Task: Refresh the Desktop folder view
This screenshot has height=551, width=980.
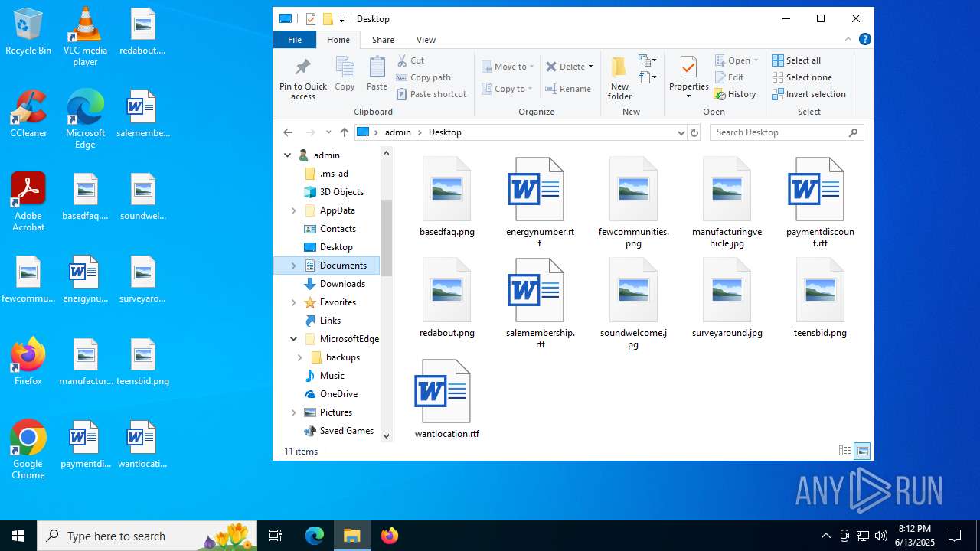Action: (694, 132)
